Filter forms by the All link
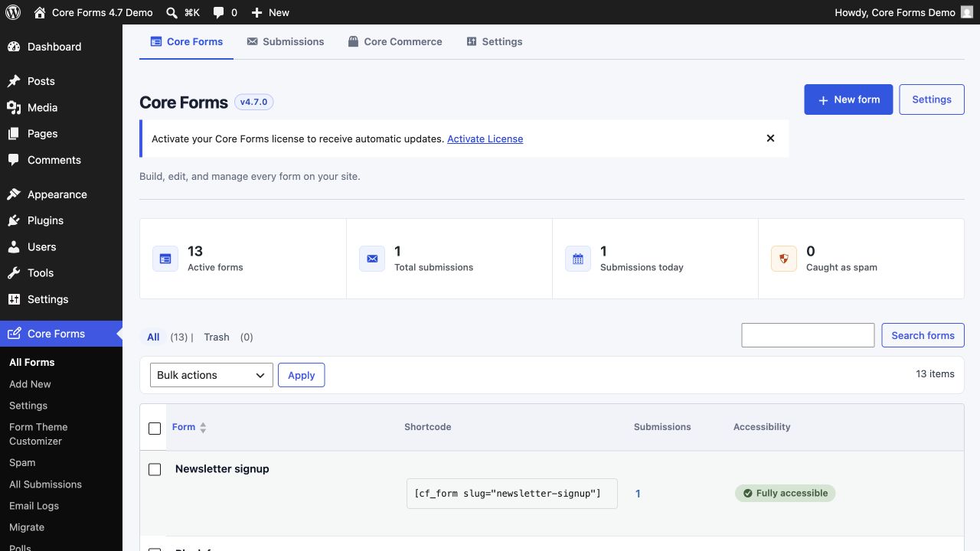The width and height of the screenshot is (980, 551). [x=153, y=337]
